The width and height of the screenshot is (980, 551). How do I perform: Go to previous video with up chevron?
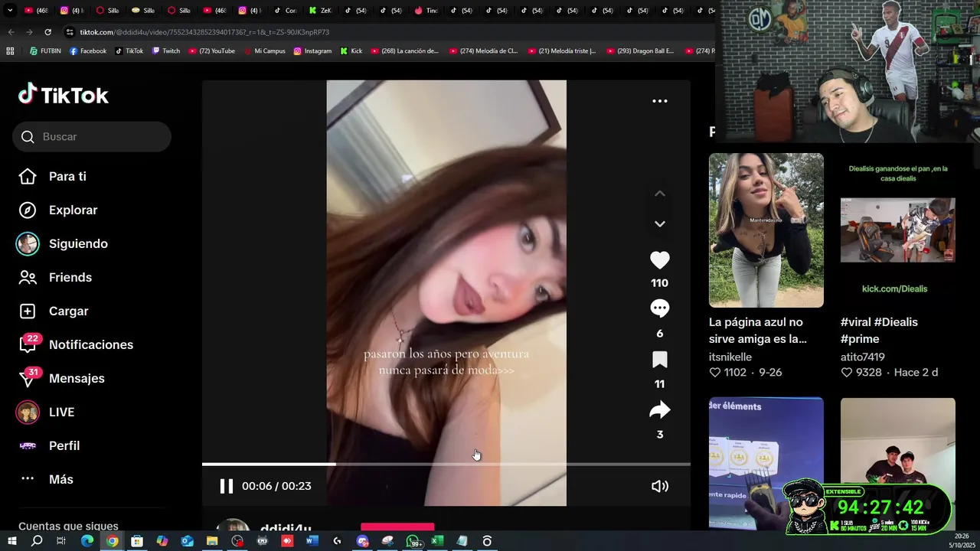659,194
